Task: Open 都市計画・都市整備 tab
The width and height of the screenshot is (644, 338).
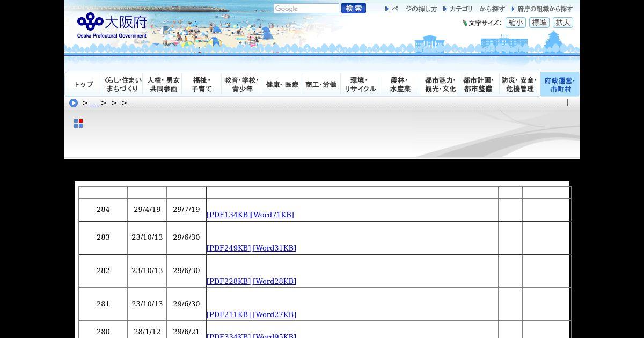Action: point(480,84)
